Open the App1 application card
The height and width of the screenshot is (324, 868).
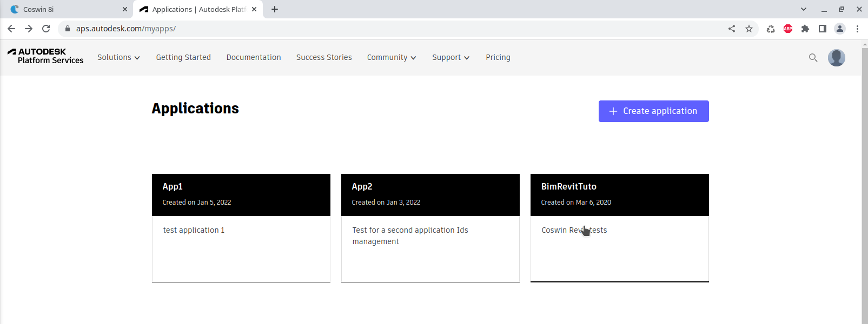point(241,228)
